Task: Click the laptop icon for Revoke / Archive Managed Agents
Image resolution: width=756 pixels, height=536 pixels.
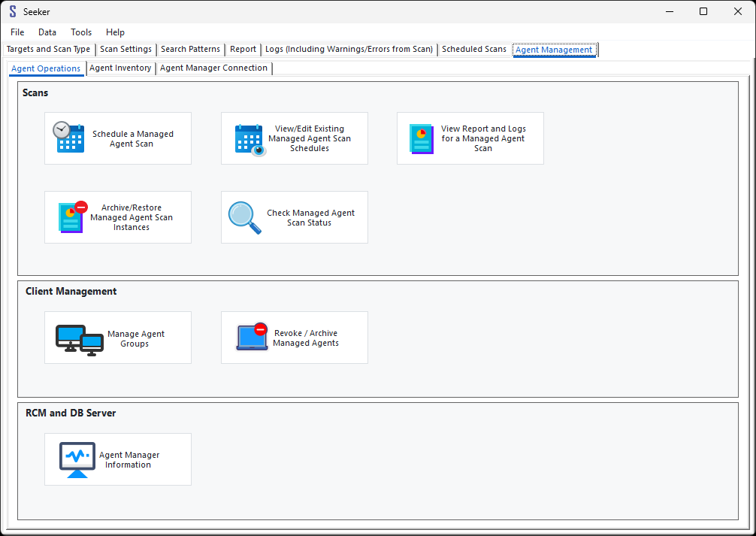Action: pos(253,336)
